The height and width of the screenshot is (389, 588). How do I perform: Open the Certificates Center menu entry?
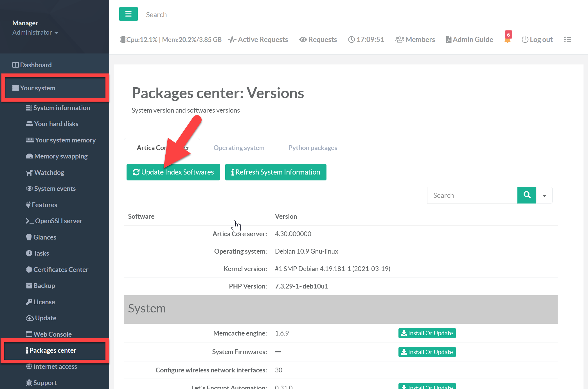(60, 270)
